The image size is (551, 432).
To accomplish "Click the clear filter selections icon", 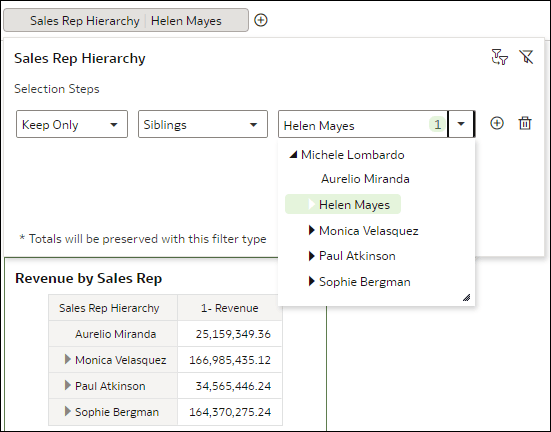I will 526,57.
